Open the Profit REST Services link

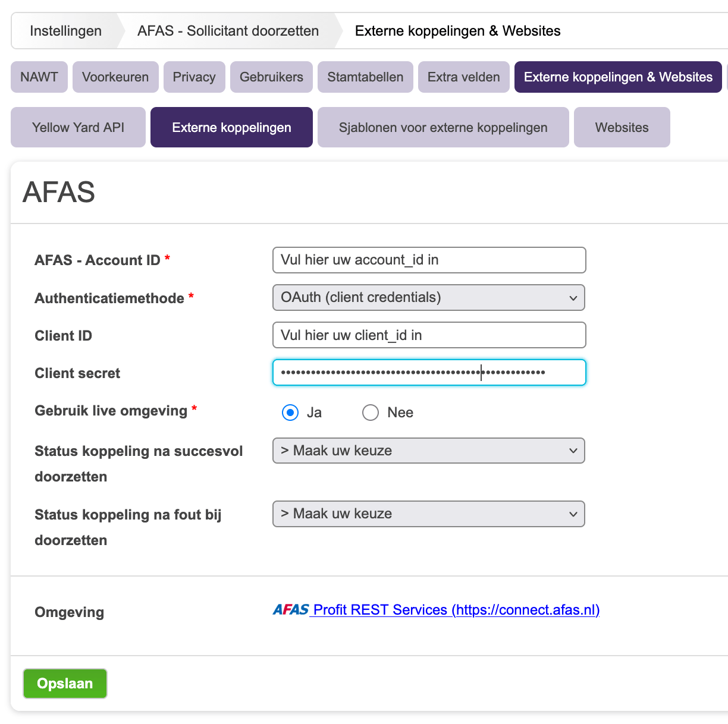tap(456, 610)
